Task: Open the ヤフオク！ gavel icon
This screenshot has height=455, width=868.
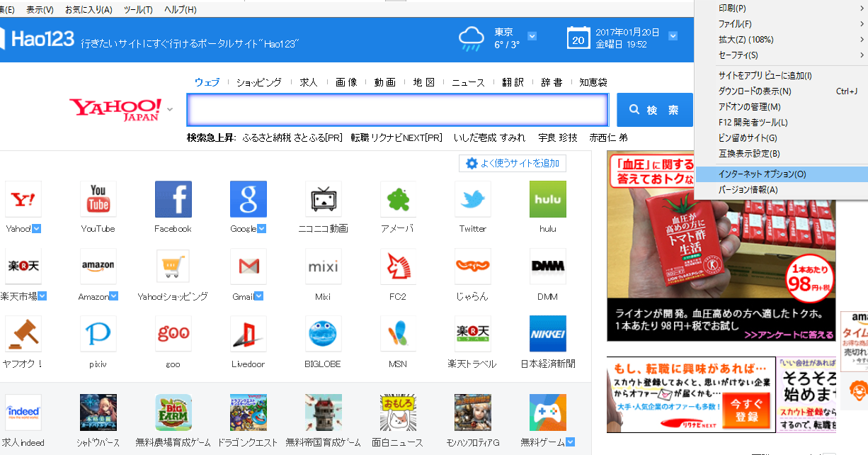Action: [x=23, y=334]
